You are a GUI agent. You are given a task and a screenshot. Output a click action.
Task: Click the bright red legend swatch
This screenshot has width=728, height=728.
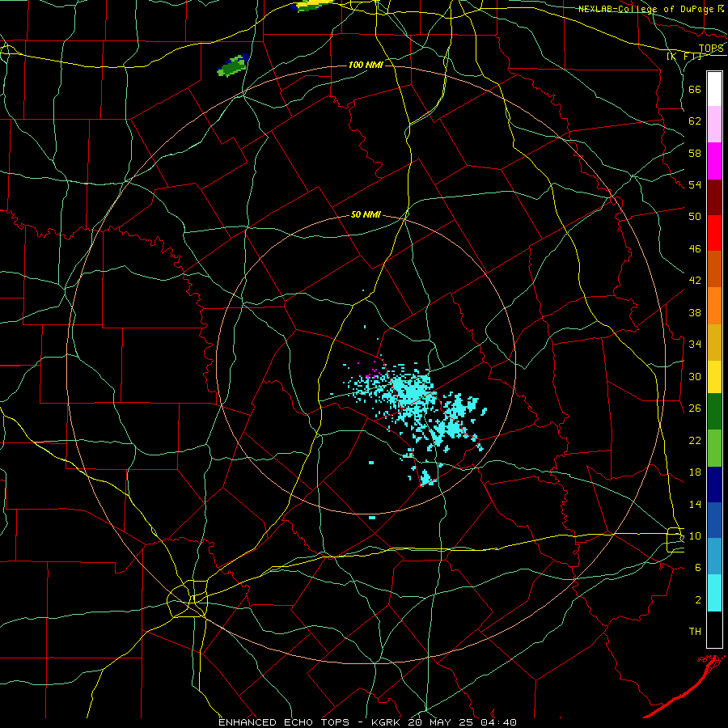(x=714, y=233)
